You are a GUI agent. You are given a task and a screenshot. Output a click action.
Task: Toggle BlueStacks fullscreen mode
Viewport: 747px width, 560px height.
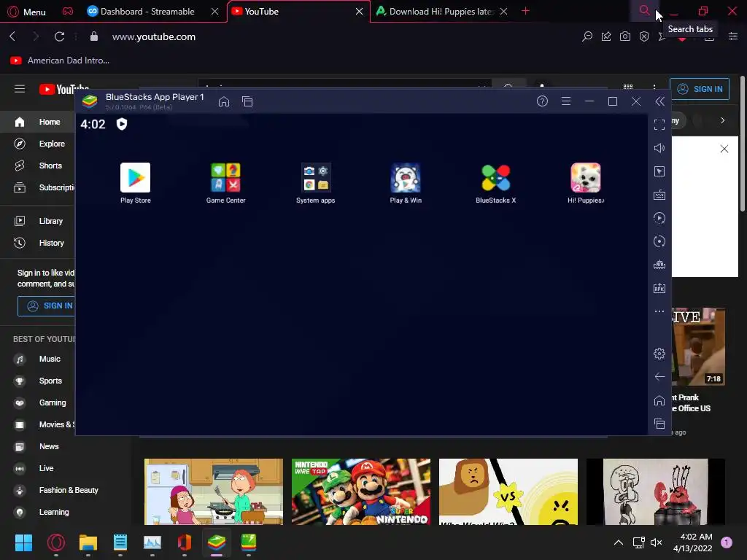coord(659,125)
